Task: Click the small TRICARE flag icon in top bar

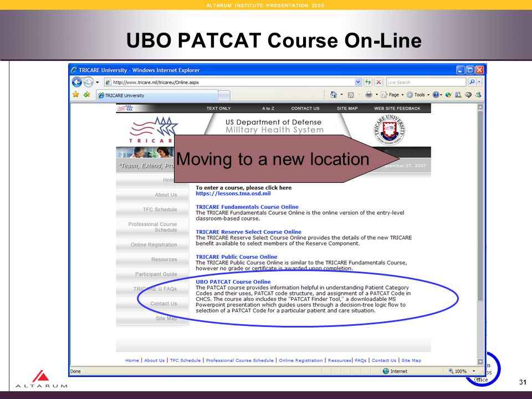Action: pos(125,108)
